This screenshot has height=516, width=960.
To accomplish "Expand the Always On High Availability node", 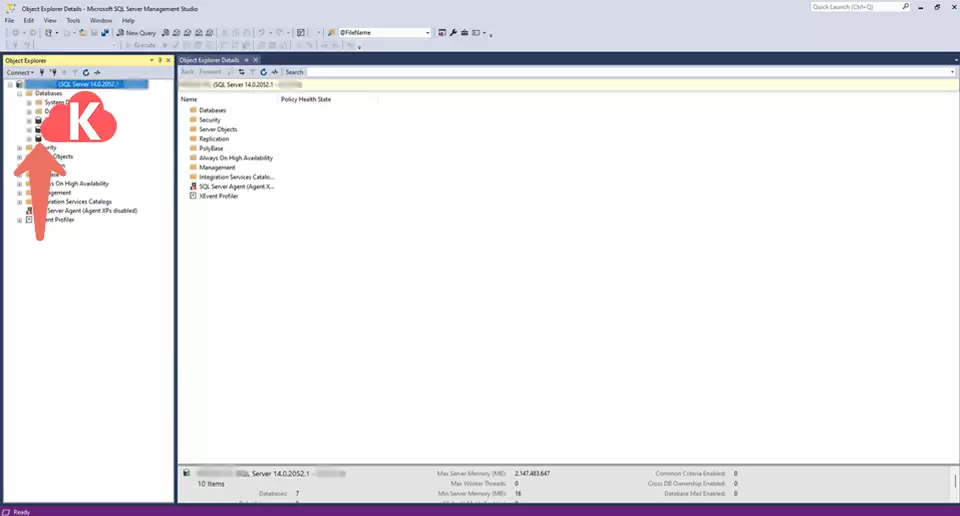I will point(20,184).
